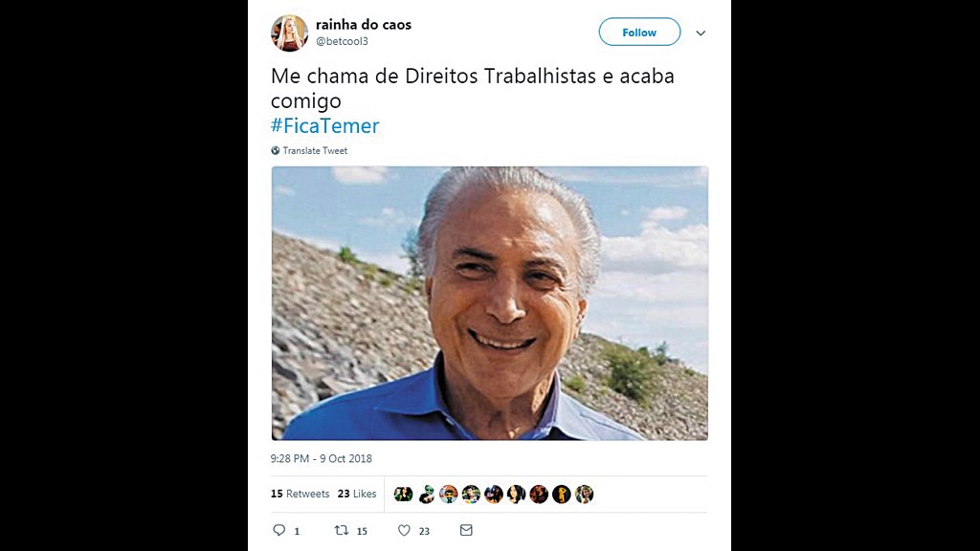Open last liker avatar in the row
This screenshot has width=980, height=551.
585,495
